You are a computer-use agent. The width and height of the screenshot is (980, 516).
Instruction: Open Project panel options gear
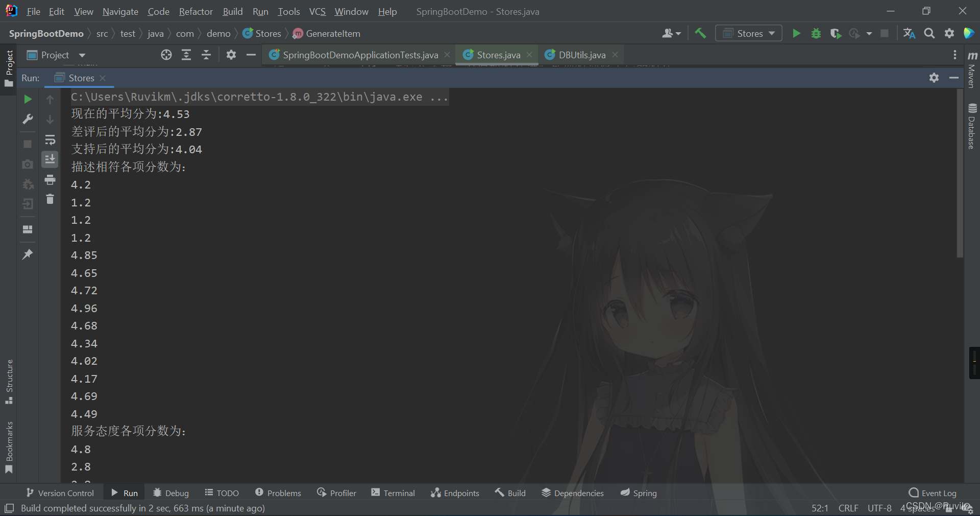(231, 55)
